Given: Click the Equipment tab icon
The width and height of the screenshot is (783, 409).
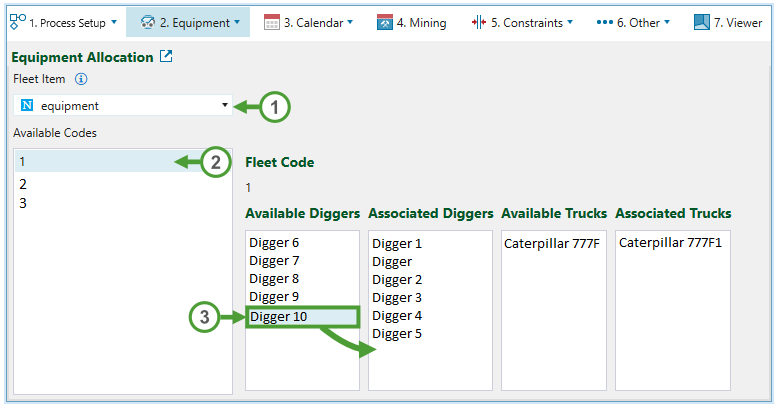Looking at the screenshot, I should [147, 22].
